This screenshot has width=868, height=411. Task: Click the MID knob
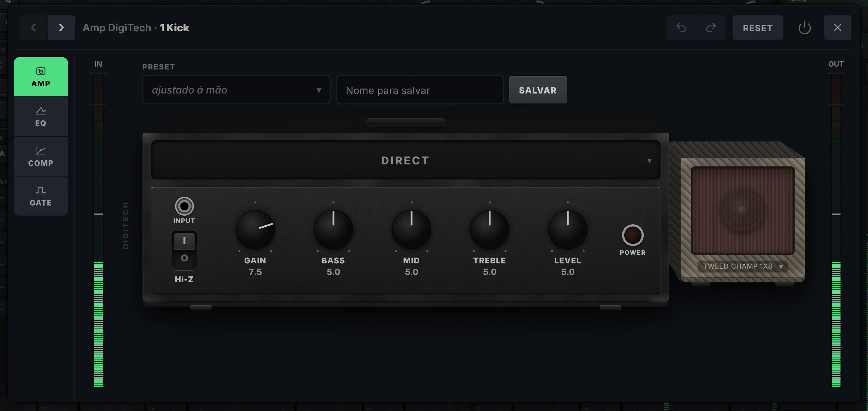coord(411,229)
